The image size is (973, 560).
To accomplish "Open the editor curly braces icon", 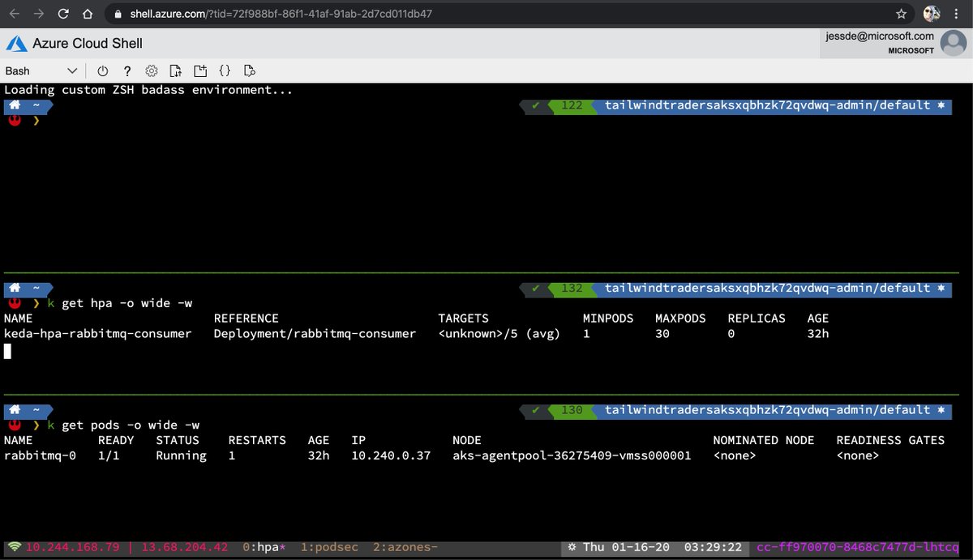I will pyautogui.click(x=225, y=71).
